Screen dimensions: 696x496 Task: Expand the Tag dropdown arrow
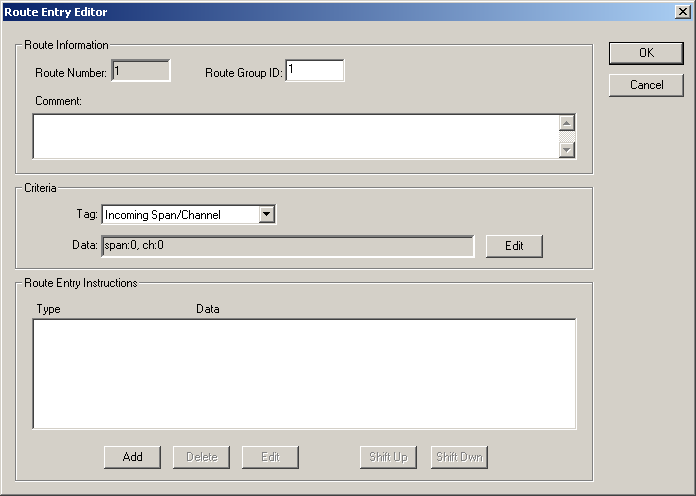tap(266, 214)
